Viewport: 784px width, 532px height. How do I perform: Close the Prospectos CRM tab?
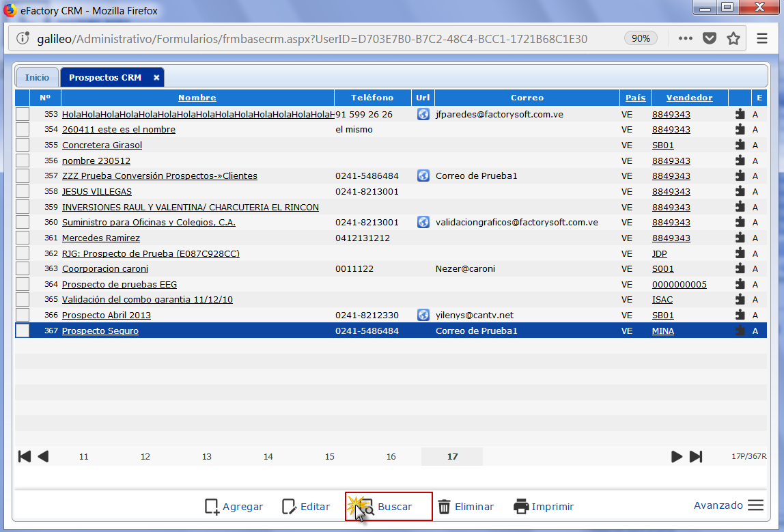156,77
